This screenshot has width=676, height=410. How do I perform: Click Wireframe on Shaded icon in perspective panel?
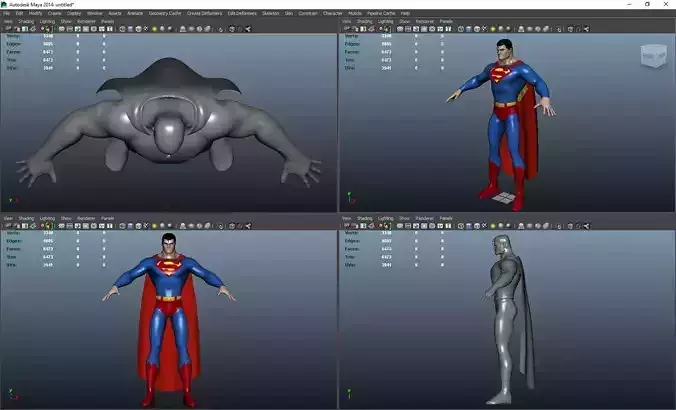click(484, 29)
